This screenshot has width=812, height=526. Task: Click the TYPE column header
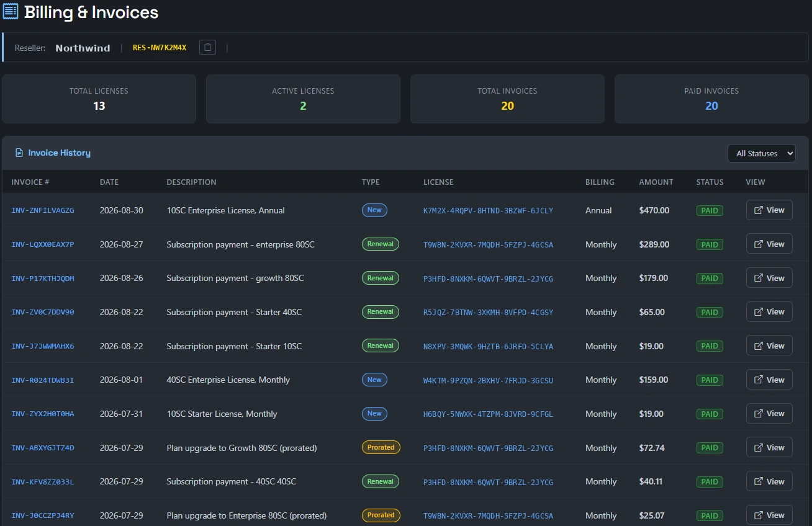[371, 182]
